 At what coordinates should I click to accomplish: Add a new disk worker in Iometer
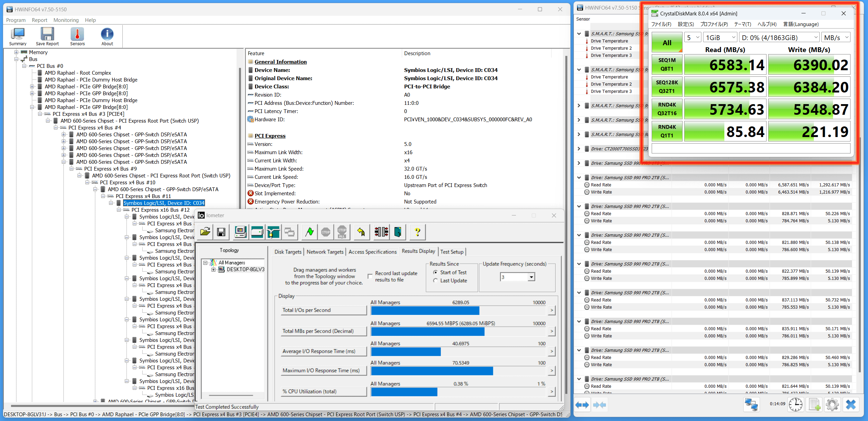pos(257,232)
